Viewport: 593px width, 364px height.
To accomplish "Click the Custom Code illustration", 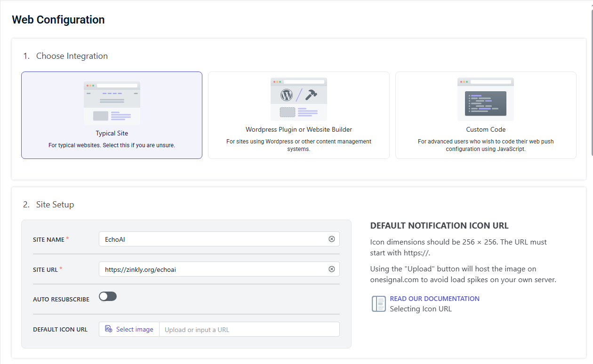I will pos(486,99).
